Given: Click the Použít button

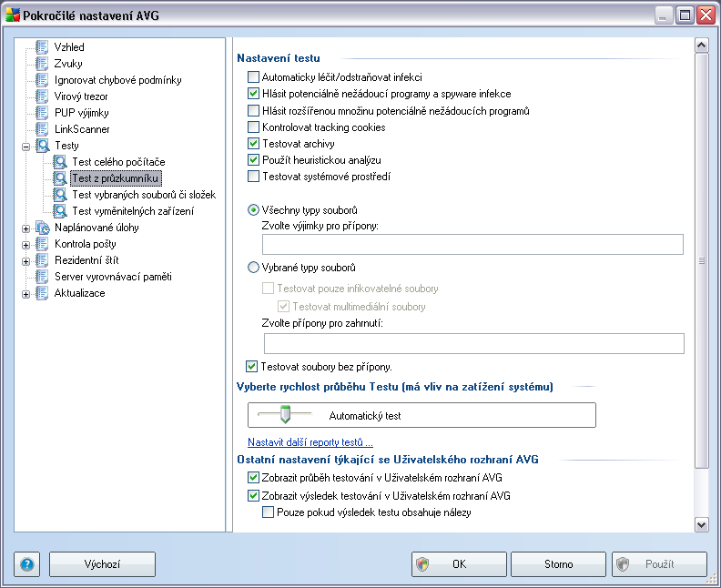Looking at the screenshot, I should tap(659, 564).
